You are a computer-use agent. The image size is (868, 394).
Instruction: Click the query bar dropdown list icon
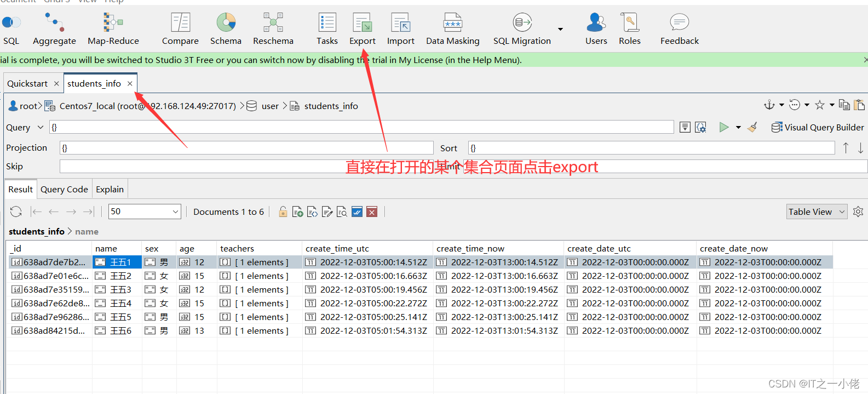[685, 127]
